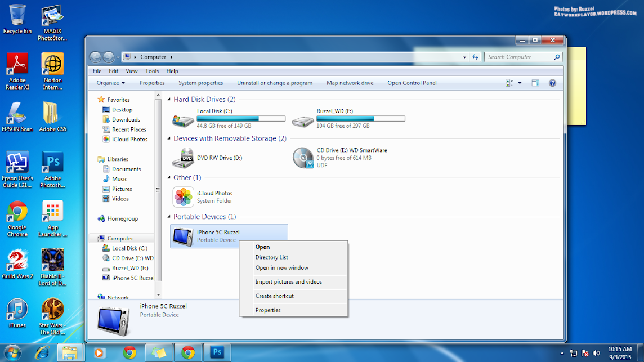Open Internet Explorer from taskbar
The width and height of the screenshot is (644, 362).
pos(42,353)
